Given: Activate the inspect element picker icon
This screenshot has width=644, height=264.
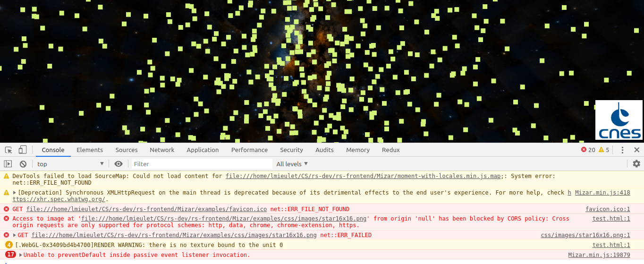Looking at the screenshot, I should point(8,150).
